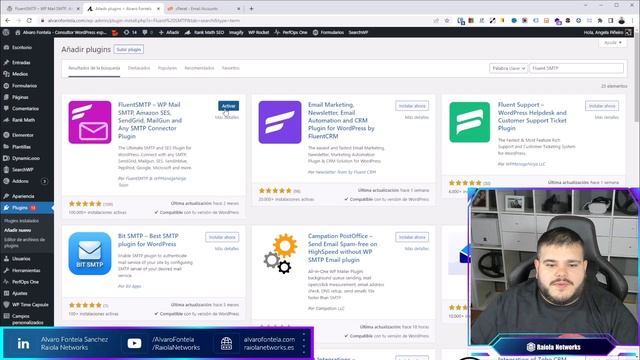Select the Resultados de la búsqueda tab

click(x=94, y=68)
